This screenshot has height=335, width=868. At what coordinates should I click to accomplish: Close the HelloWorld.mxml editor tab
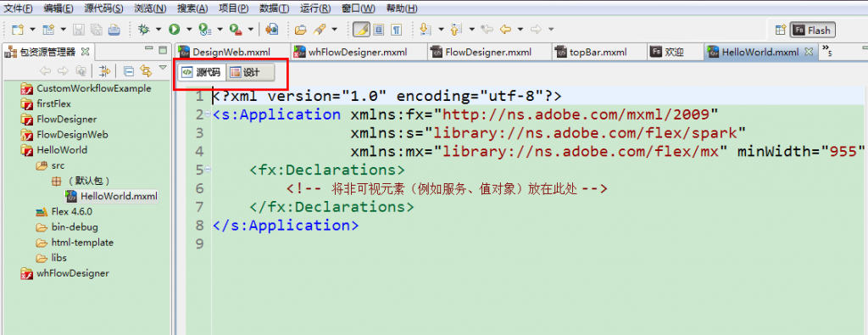808,52
